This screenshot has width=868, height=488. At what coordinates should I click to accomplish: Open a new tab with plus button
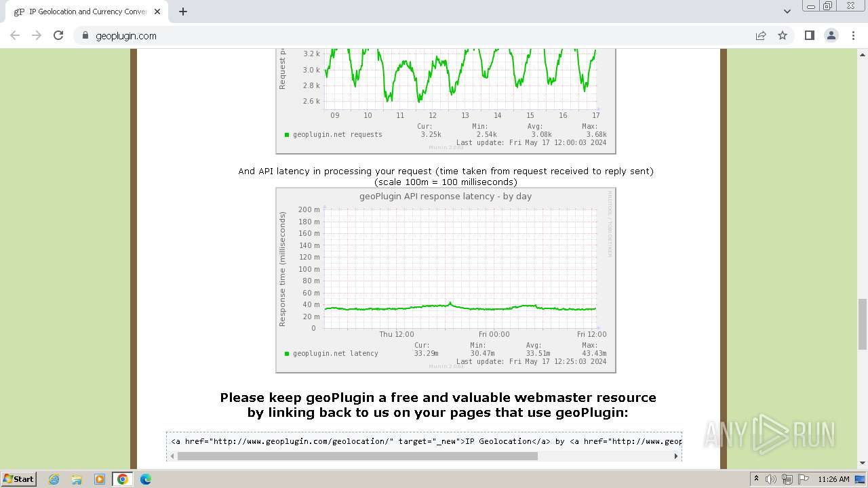click(x=183, y=12)
